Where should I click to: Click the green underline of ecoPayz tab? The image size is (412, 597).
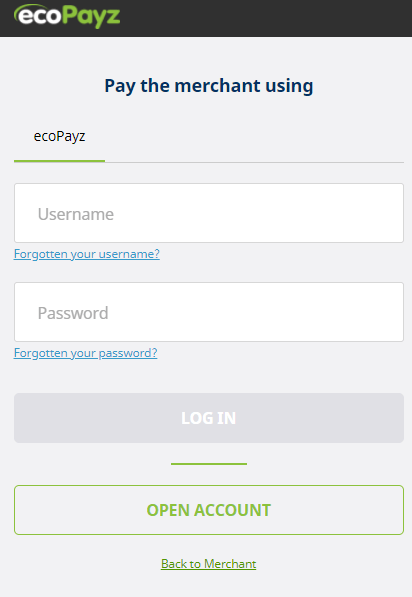click(59, 161)
